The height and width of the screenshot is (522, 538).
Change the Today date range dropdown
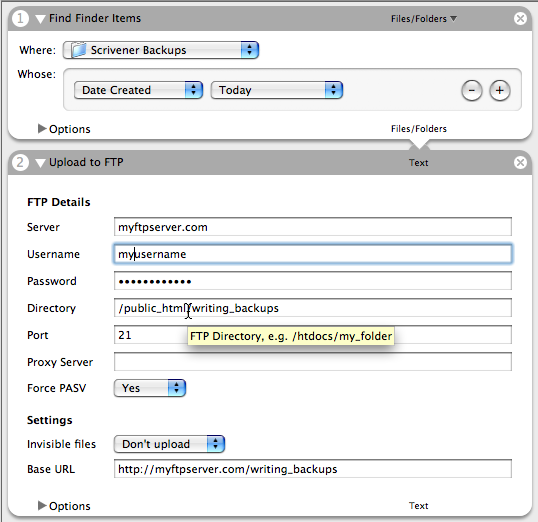click(x=277, y=90)
